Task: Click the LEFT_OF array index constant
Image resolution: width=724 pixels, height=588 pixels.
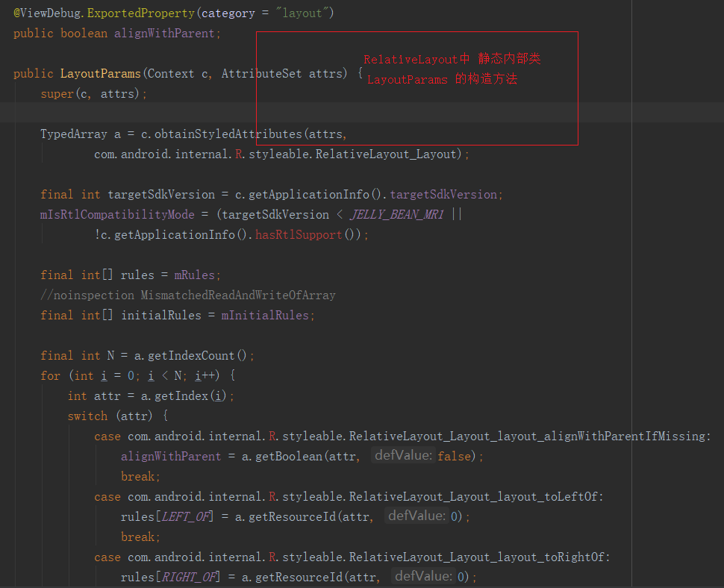Action: tap(184, 517)
